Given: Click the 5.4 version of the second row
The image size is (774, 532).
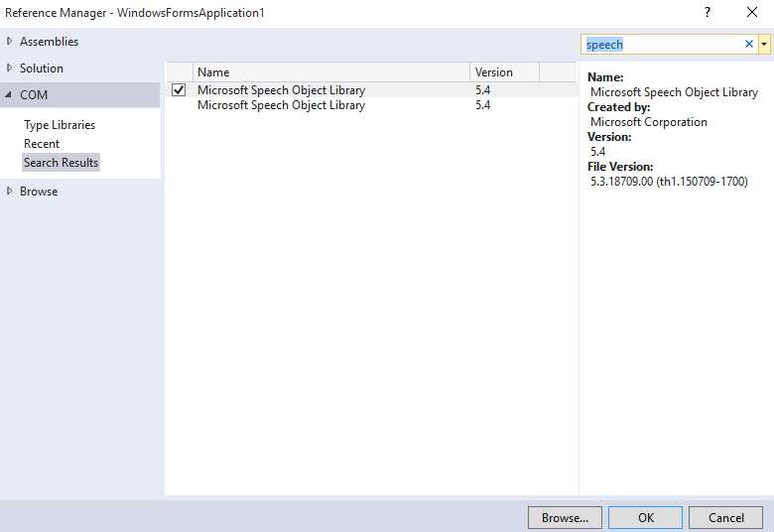Looking at the screenshot, I should tap(483, 105).
